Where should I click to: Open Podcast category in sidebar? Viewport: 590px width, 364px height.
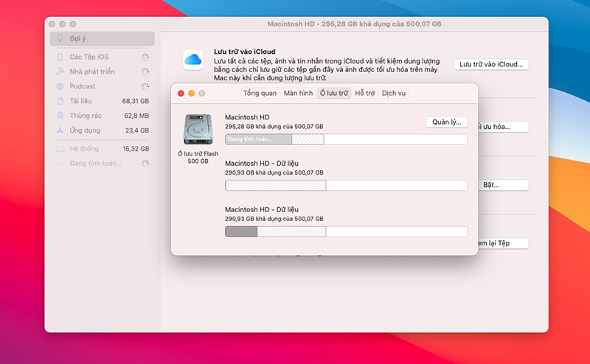click(x=102, y=86)
